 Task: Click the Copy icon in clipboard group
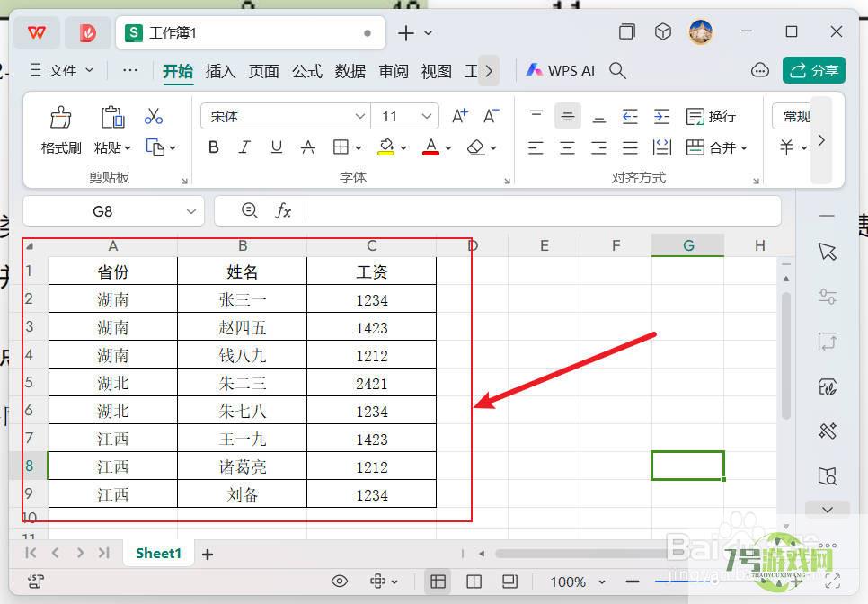[155, 147]
